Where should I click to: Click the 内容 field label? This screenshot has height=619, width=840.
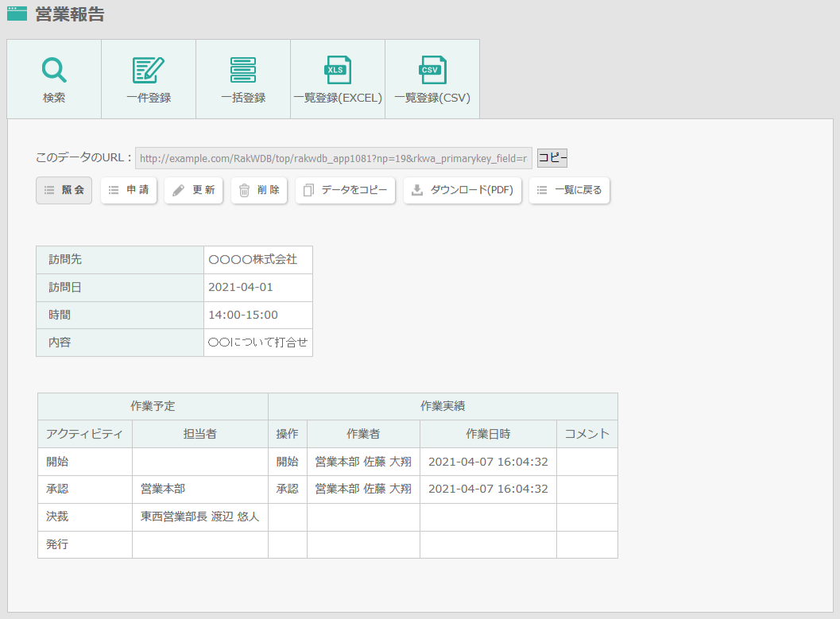60,342
